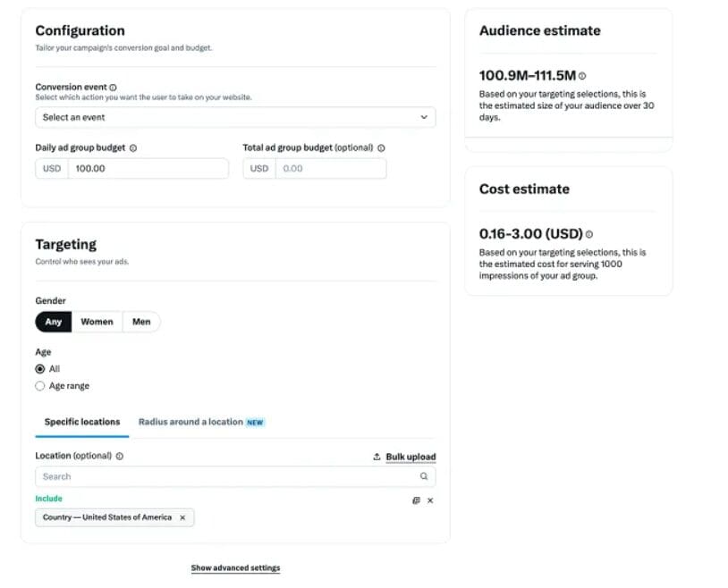Click the Conversion event info icon
728x588 pixels.
pyautogui.click(x=114, y=86)
